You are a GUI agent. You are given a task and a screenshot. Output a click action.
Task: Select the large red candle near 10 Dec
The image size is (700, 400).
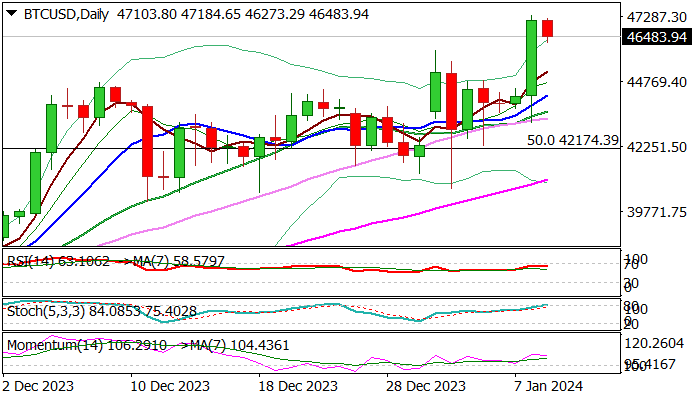[x=146, y=140]
